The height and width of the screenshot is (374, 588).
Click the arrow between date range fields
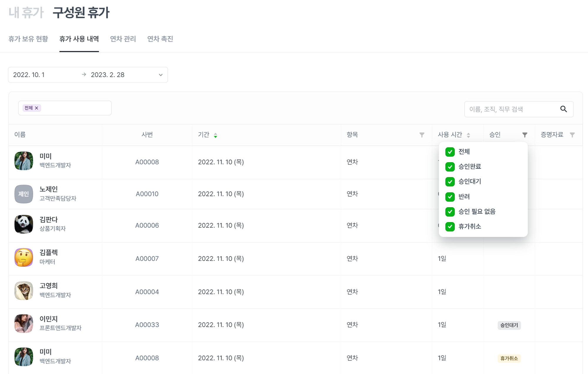click(84, 75)
